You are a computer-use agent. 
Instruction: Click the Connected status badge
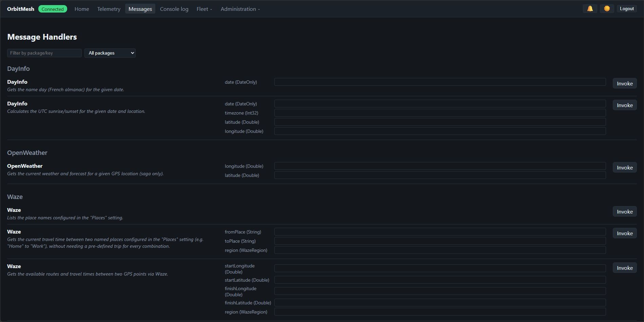[x=53, y=9]
